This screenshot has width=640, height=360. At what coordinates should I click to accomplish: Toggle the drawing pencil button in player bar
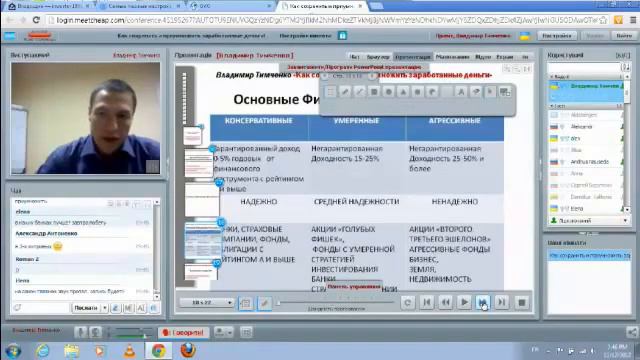tap(264, 303)
